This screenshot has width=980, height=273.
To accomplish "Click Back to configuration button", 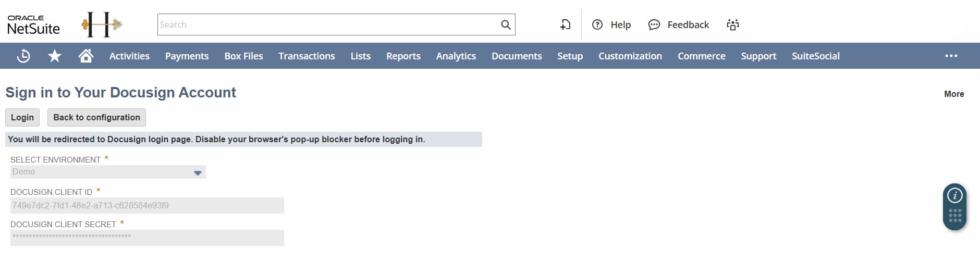I will [96, 117].
